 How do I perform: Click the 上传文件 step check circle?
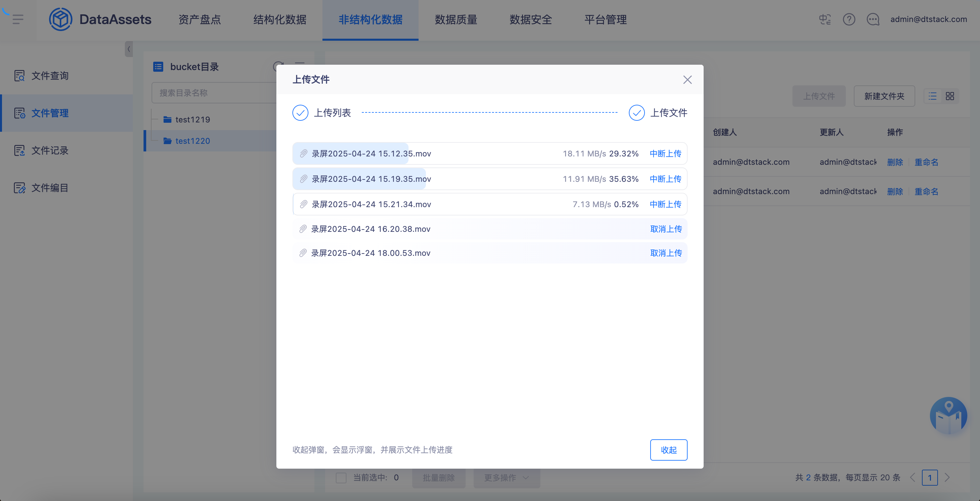[x=637, y=113]
